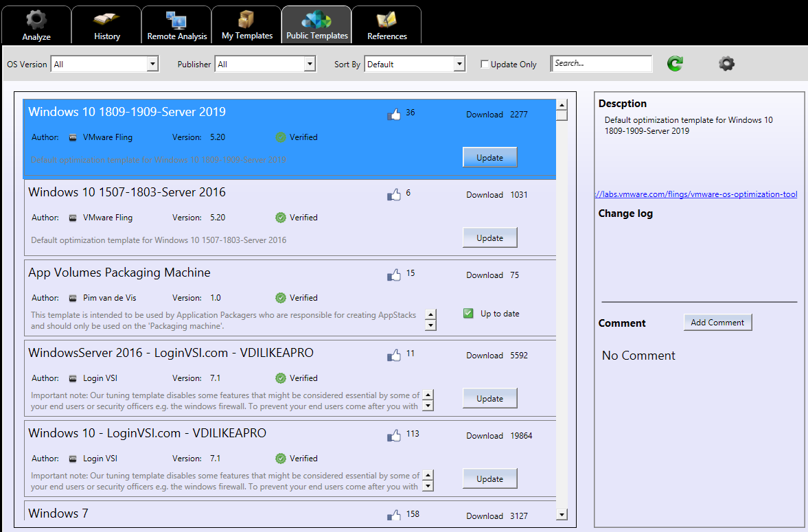Update the Windows 10 1507-1803-Server 2016 template
This screenshot has width=808, height=532.
pyautogui.click(x=489, y=238)
